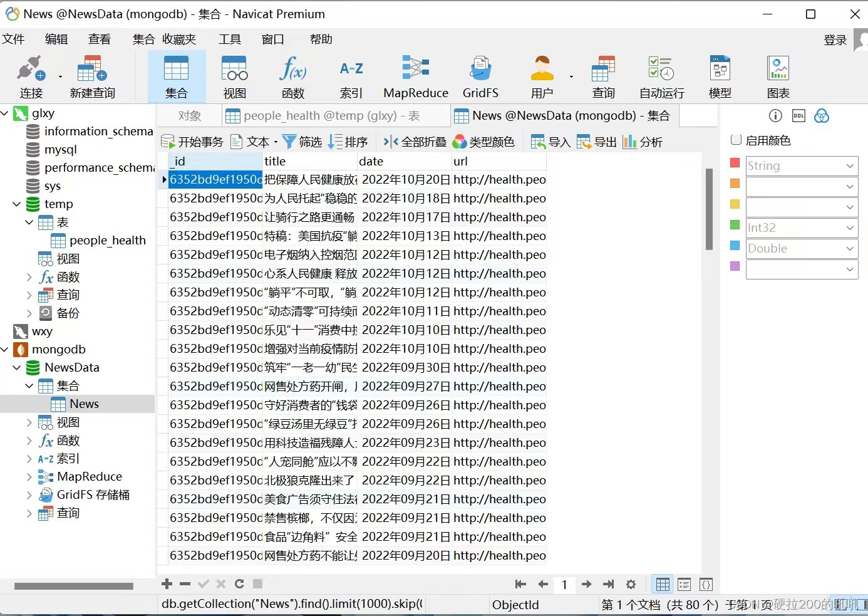Click the green Int32 color swatch

[x=735, y=225]
